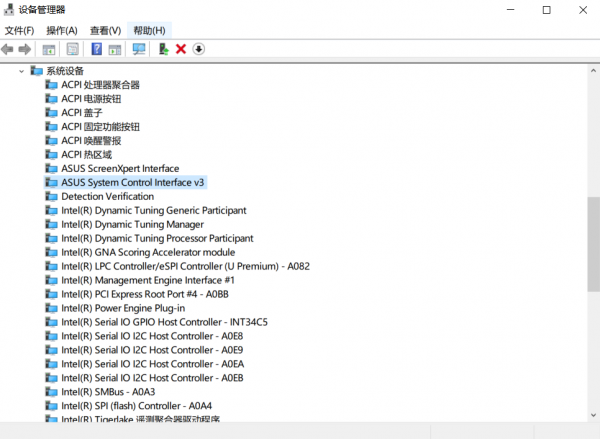
Task: Open the 帮助(H) menu
Action: (149, 30)
